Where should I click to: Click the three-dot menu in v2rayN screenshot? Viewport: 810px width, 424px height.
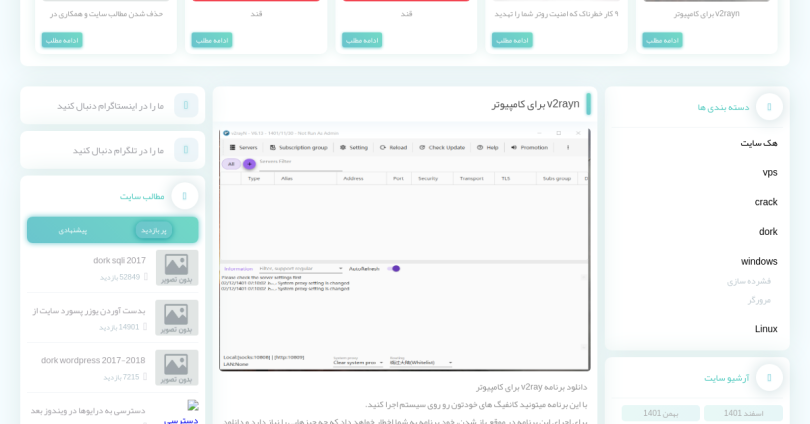568,148
